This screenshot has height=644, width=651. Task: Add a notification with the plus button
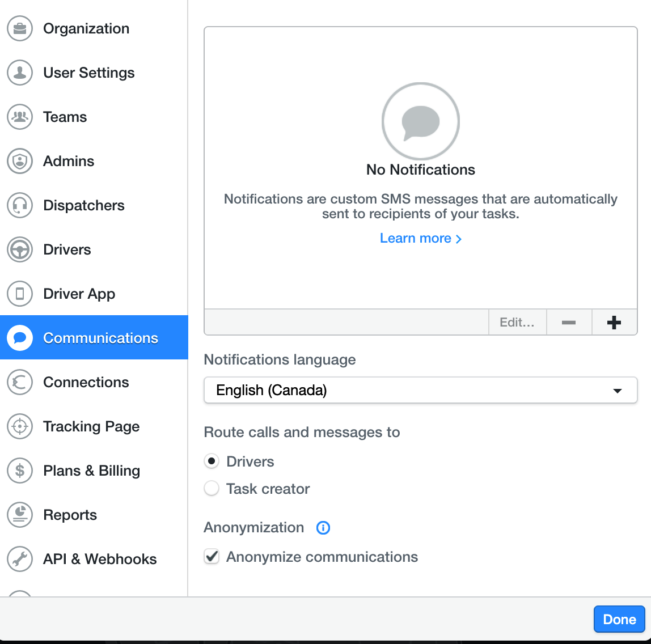coord(614,323)
